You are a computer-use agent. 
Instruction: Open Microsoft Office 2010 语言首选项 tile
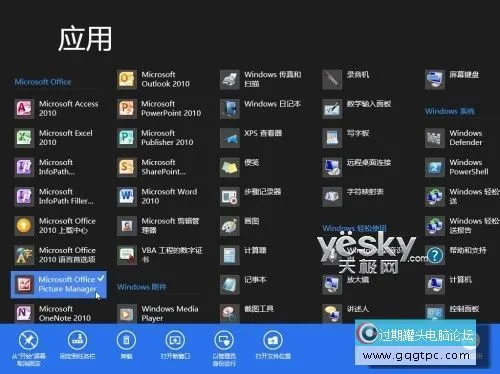point(56,255)
